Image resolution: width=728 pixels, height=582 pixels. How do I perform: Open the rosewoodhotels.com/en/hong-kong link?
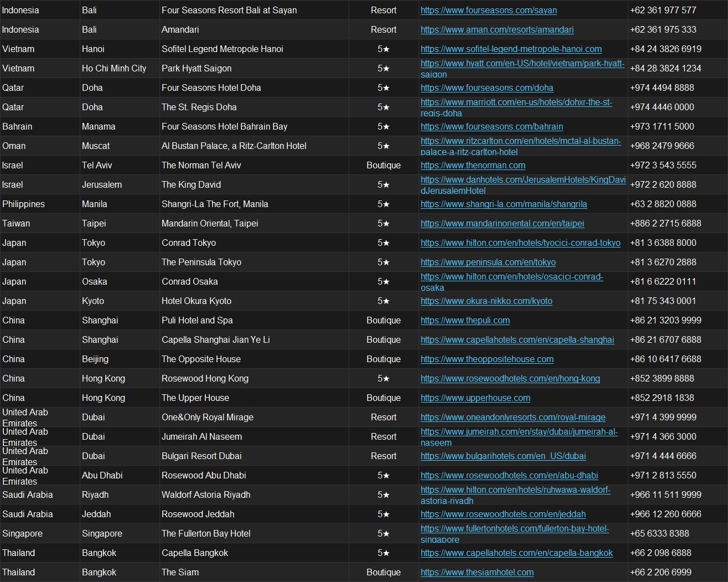pos(510,379)
